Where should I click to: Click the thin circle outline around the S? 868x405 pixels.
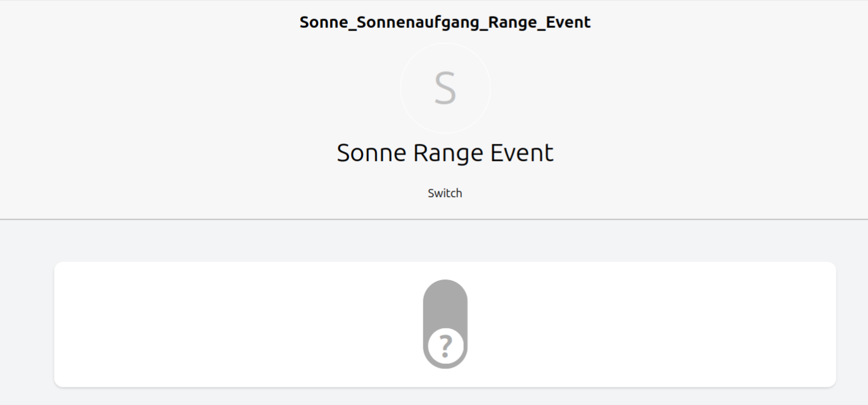pos(400,88)
